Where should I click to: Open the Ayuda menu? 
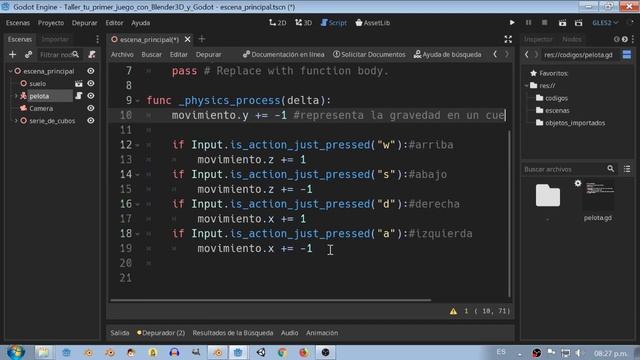(x=140, y=23)
